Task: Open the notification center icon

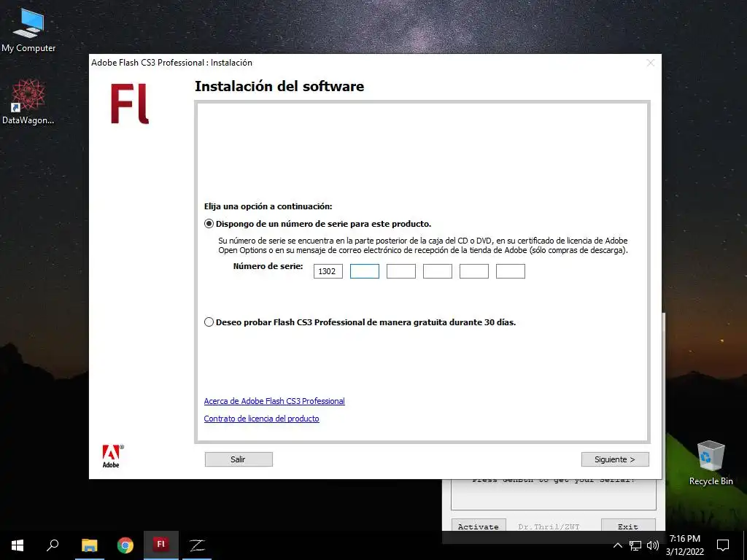Action: click(723, 545)
